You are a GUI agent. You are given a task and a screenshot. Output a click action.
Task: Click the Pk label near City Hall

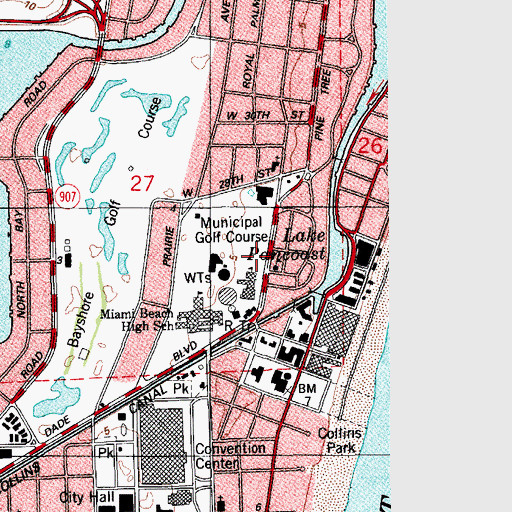[x=106, y=453]
